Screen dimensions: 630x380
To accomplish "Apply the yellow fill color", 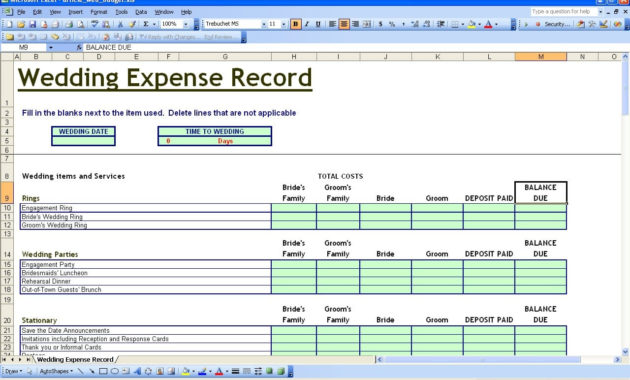I will tap(472, 25).
